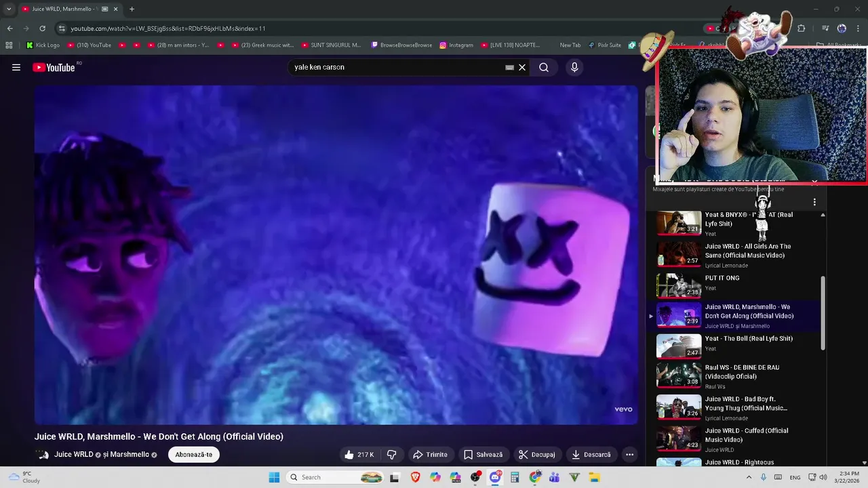
Task: Reload the page
Action: tap(42, 28)
